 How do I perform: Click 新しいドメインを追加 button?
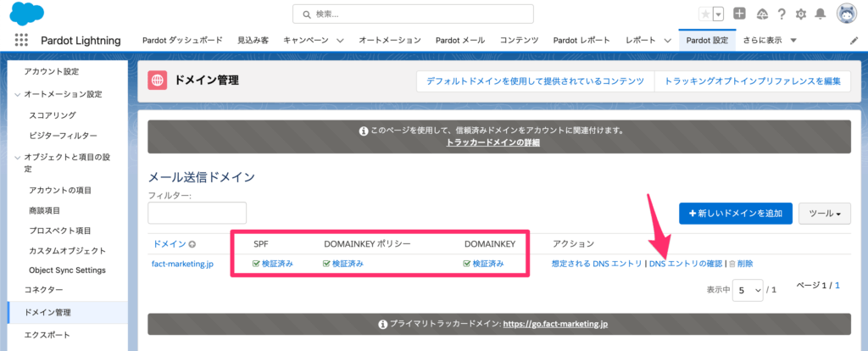(x=736, y=213)
